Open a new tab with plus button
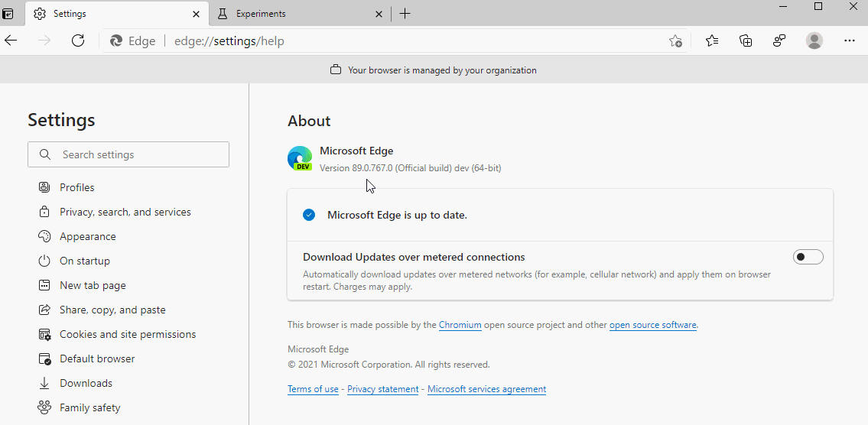 [405, 14]
